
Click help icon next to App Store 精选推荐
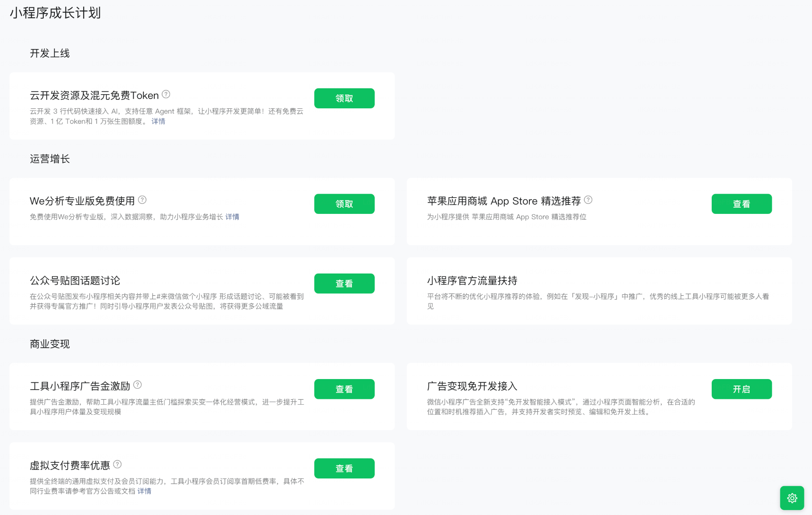coord(588,200)
